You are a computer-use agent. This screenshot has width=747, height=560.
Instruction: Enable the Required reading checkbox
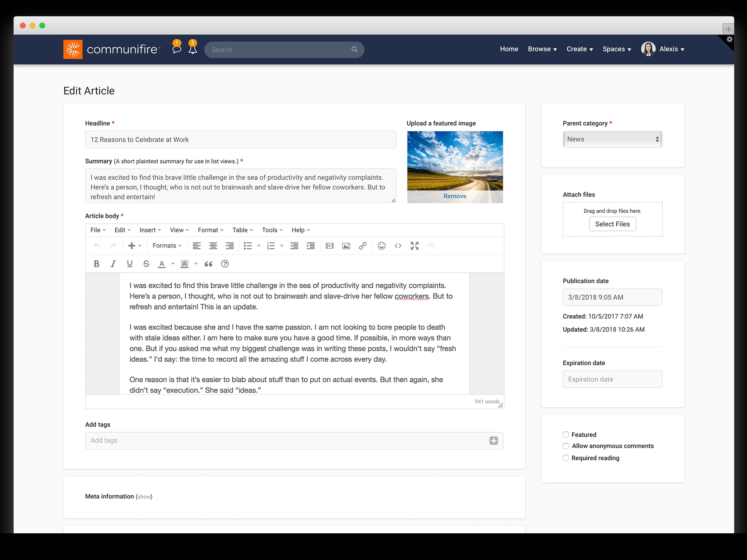tap(566, 458)
